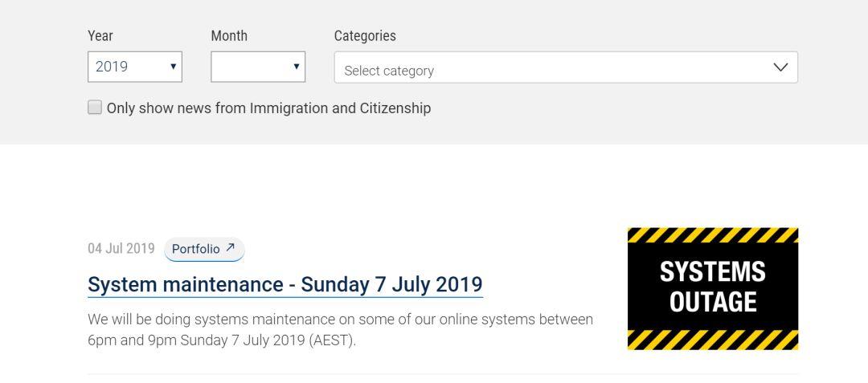Click the Month field label
This screenshot has height=383, width=868.
[229, 36]
